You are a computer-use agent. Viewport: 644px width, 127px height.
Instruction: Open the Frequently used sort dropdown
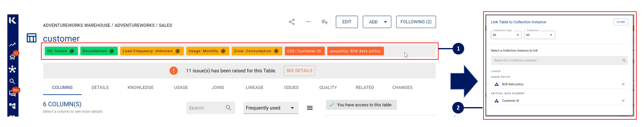[x=270, y=108]
